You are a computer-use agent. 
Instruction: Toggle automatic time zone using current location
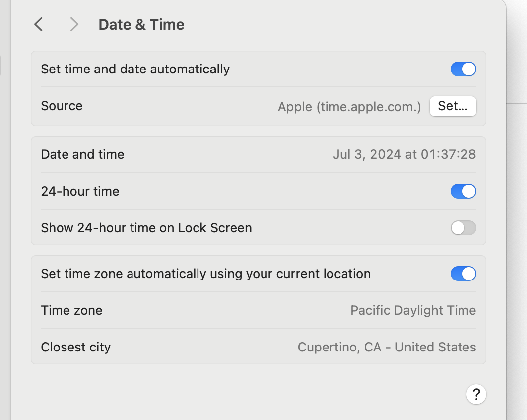[463, 274]
